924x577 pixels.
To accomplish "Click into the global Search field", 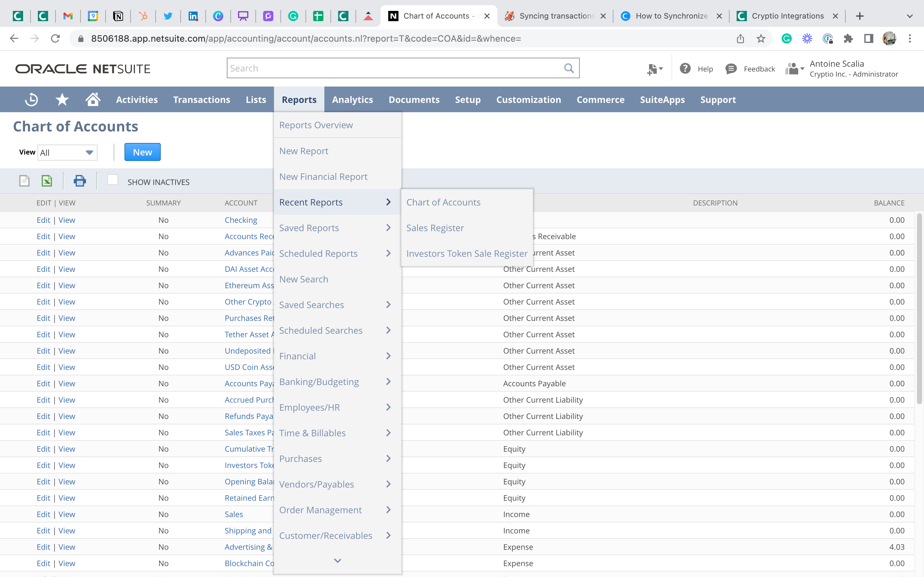I will point(393,68).
